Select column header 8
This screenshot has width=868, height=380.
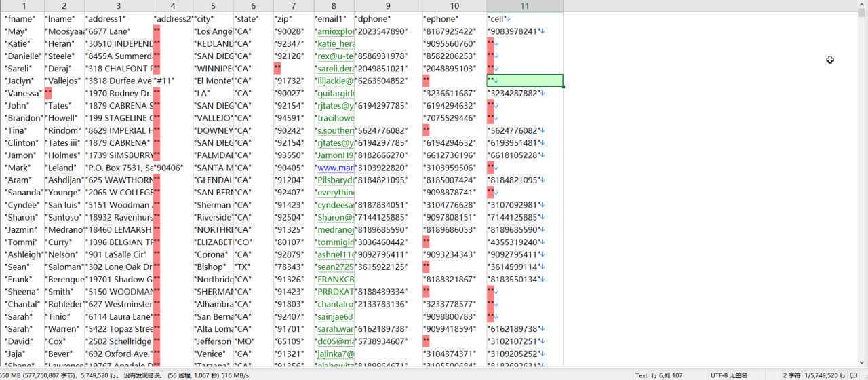(x=334, y=6)
